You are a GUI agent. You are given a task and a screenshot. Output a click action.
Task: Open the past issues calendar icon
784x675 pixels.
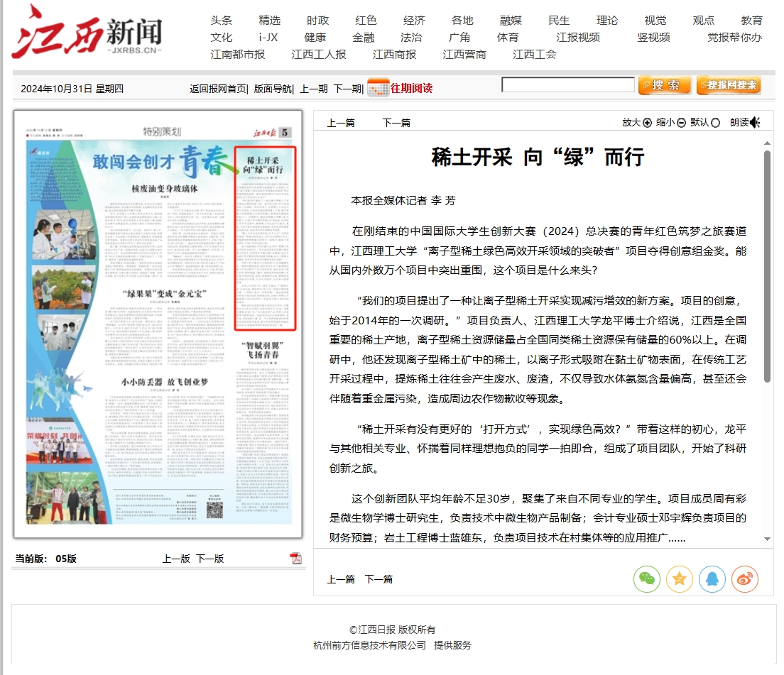point(378,88)
